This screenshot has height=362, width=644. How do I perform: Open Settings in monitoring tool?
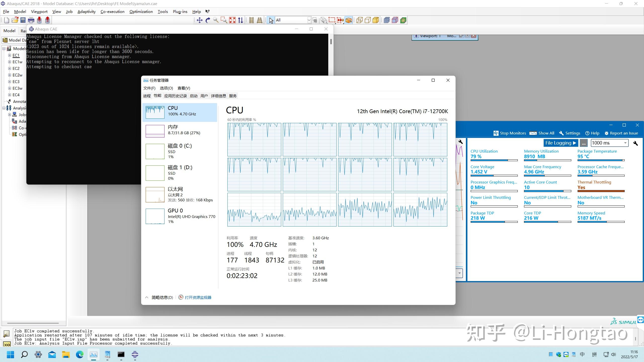570,133
